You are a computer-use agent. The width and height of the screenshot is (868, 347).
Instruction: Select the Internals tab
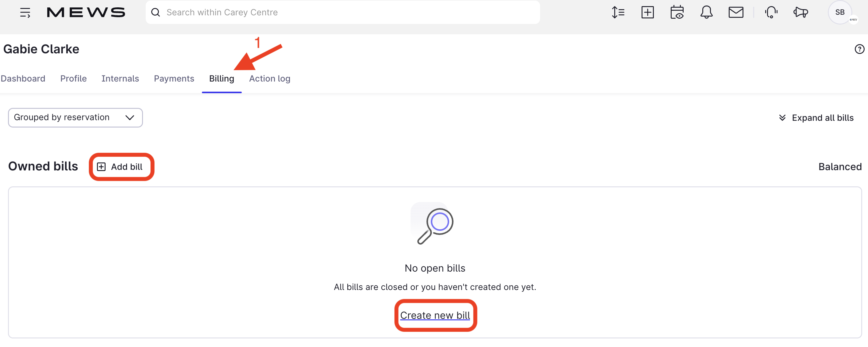click(x=120, y=78)
